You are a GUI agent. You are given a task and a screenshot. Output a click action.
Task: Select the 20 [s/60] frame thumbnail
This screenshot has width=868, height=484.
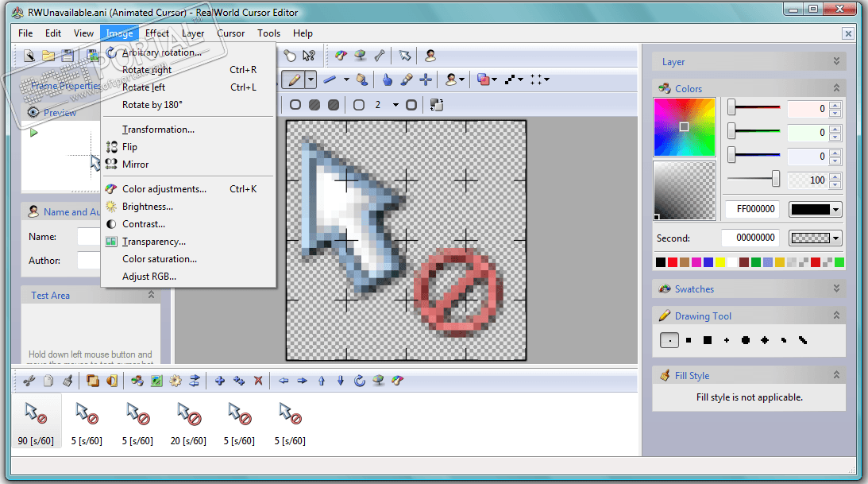click(x=188, y=423)
